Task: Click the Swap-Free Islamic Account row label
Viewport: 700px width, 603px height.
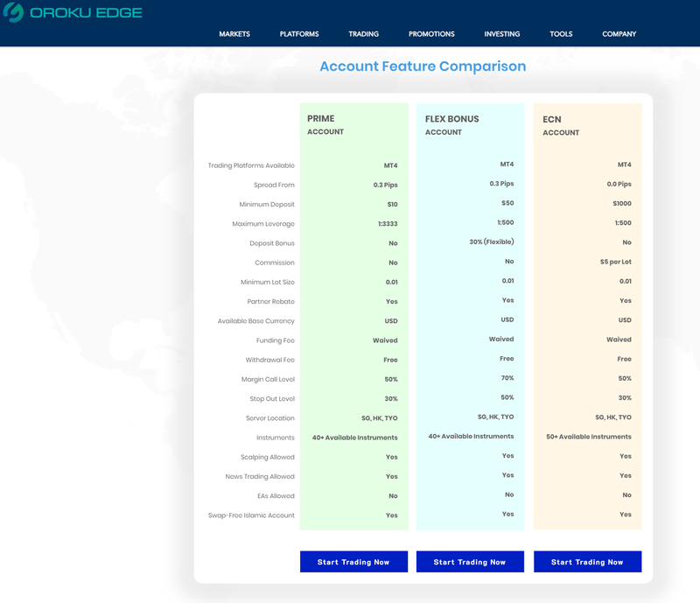Action: tap(251, 515)
